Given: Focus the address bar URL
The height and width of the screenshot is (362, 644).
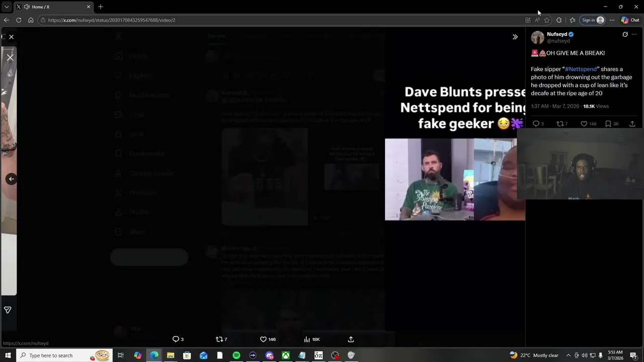Looking at the screenshot, I should (112, 20).
